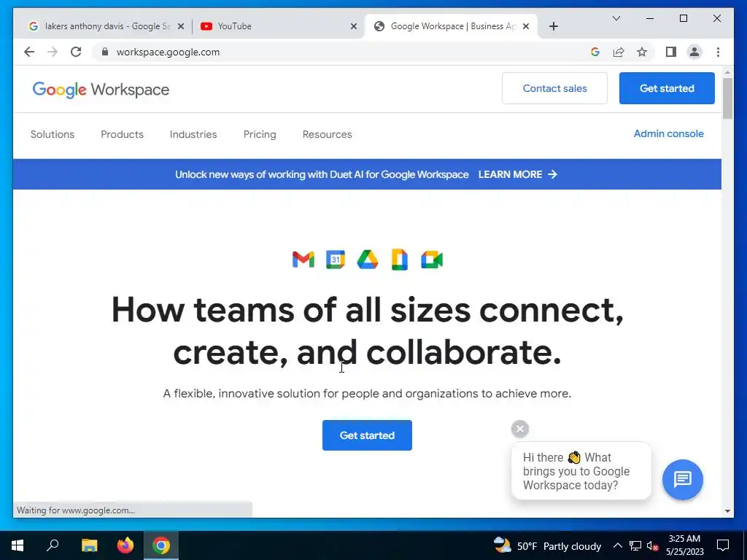The image size is (747, 560).
Task: Open Windows taskbar search
Action: [x=53, y=545]
